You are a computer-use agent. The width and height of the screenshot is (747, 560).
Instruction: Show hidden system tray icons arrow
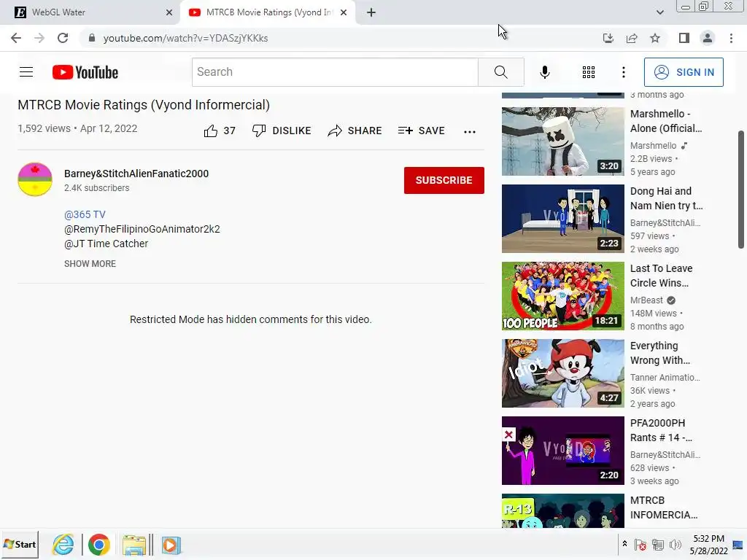tap(624, 544)
